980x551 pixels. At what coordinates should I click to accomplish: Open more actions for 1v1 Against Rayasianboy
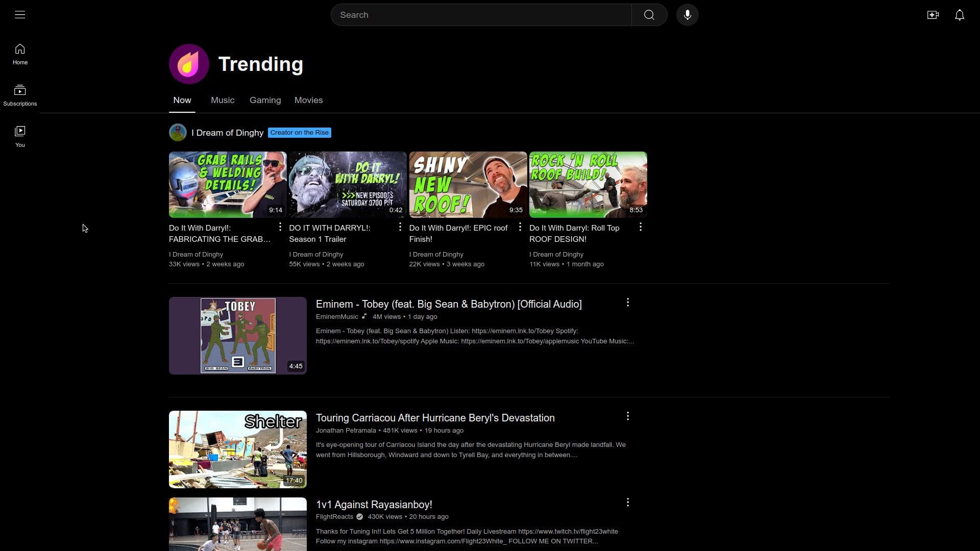pos(628,503)
